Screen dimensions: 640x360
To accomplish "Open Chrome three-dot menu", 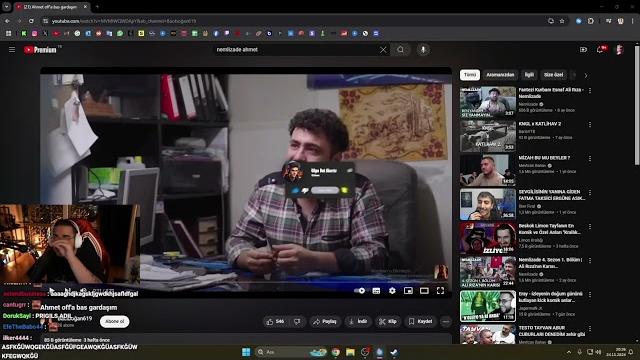I will coord(633,21).
